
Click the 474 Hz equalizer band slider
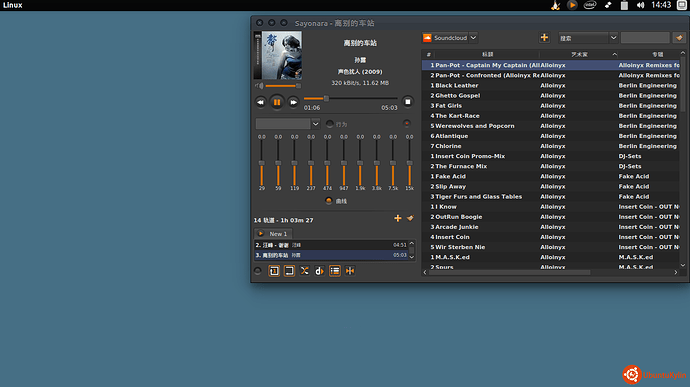tap(327, 163)
